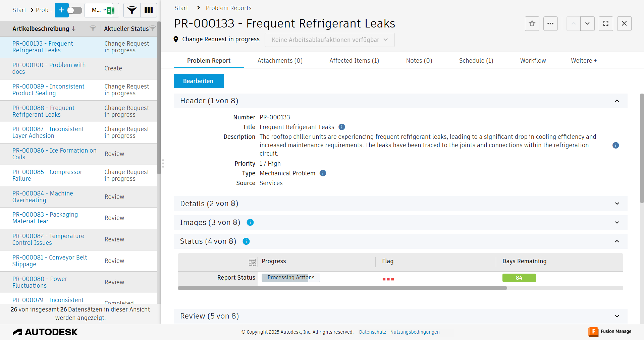Open PR-000081 - Conveyor Belt Slippage
This screenshot has width=644, height=340.
(x=50, y=261)
